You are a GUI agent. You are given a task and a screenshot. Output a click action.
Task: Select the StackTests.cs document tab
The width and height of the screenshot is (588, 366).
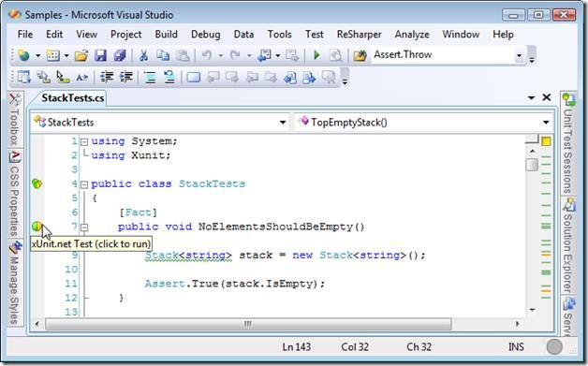[x=72, y=98]
